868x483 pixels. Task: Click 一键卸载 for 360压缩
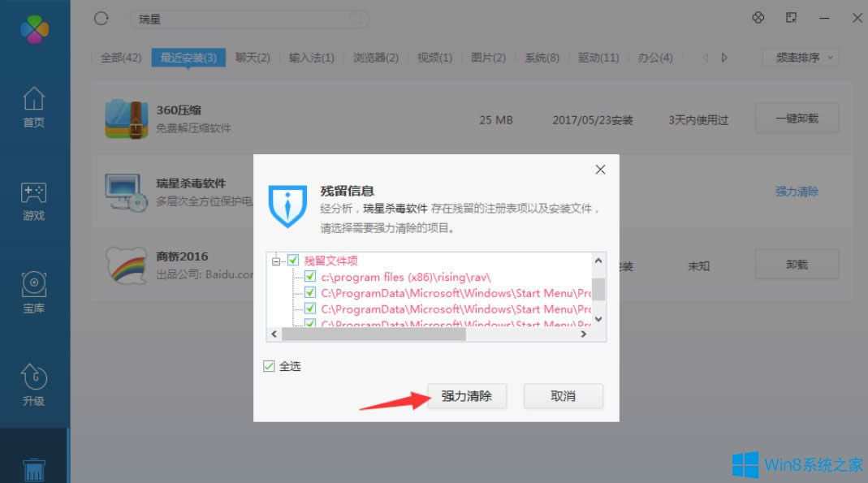point(797,118)
